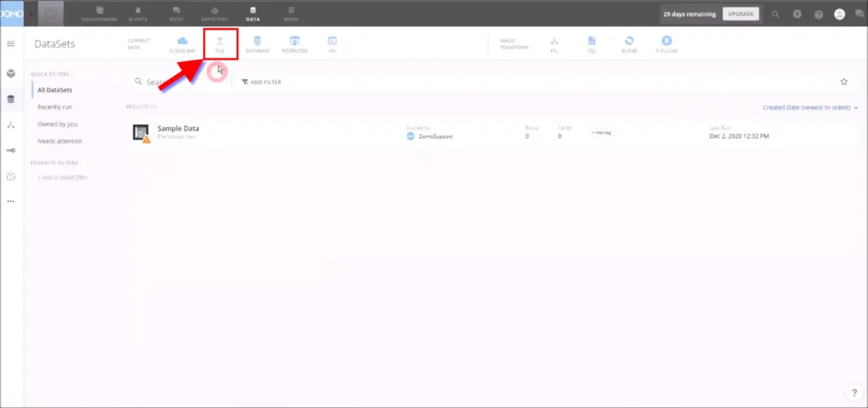Click Add Filter
868x408 pixels.
[261, 82]
